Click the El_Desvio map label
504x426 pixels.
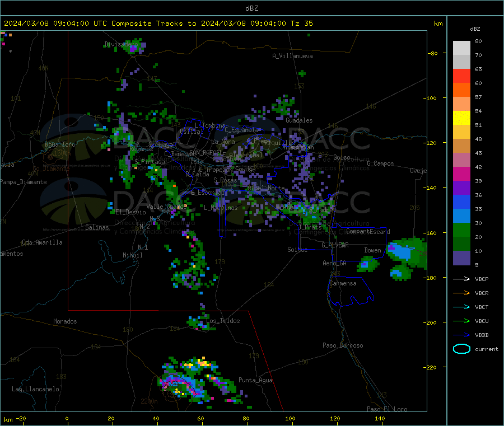(x=131, y=212)
